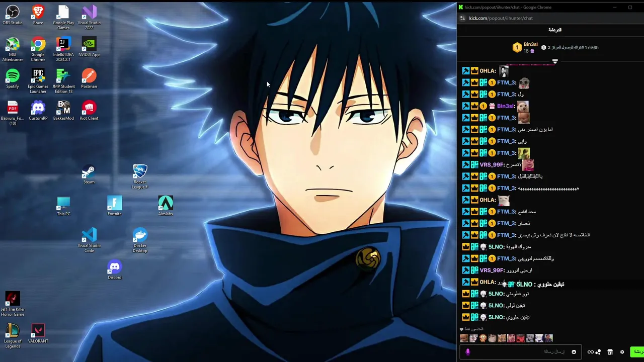Click the pink Bin3sl username in chat
The image size is (644, 362).
click(506, 106)
